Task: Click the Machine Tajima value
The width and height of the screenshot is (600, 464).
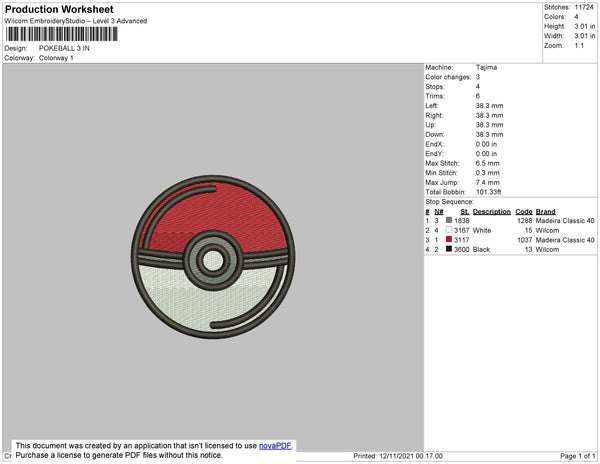Action: click(x=487, y=67)
